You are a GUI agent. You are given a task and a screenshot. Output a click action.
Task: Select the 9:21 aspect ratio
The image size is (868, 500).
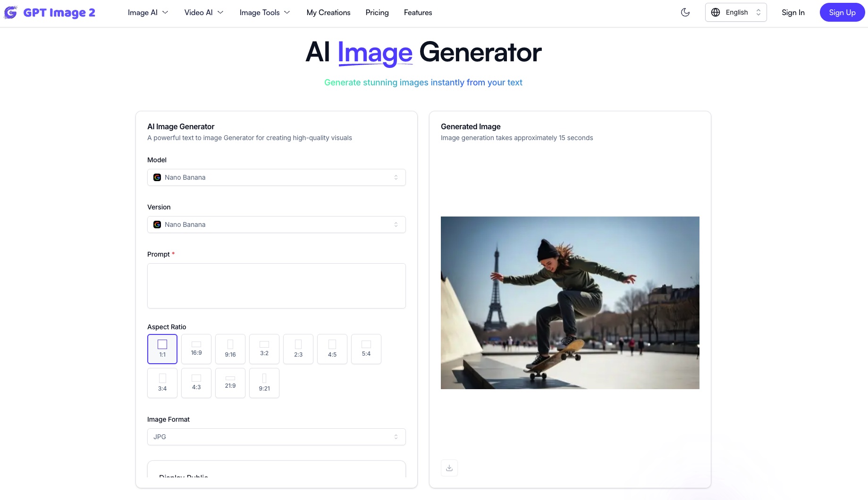pyautogui.click(x=264, y=383)
